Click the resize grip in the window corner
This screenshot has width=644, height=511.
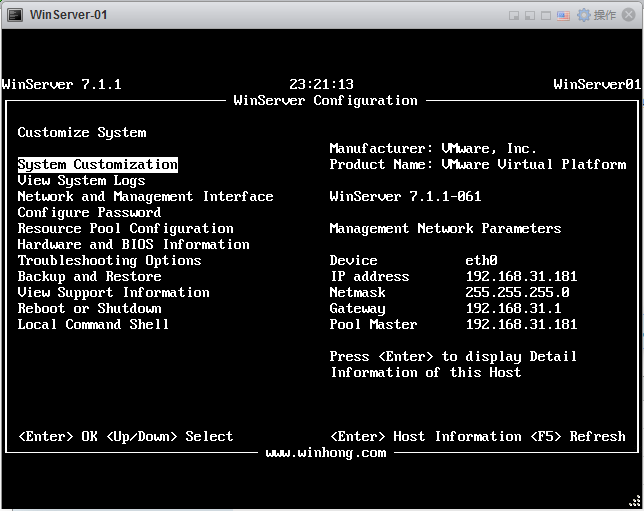(x=635, y=501)
